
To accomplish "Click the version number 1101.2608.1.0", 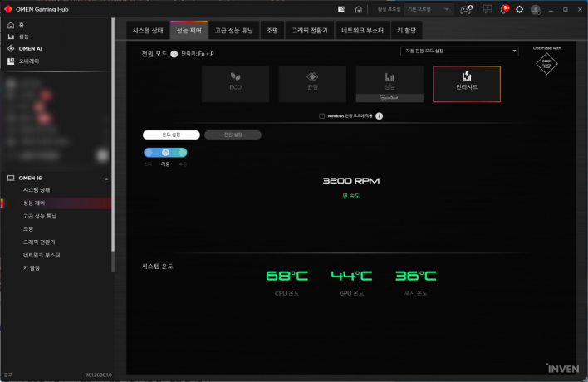I will [98, 375].
